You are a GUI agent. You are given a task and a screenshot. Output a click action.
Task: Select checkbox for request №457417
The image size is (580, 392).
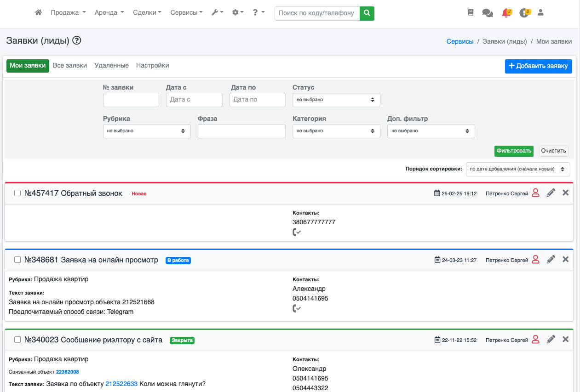[x=17, y=193]
